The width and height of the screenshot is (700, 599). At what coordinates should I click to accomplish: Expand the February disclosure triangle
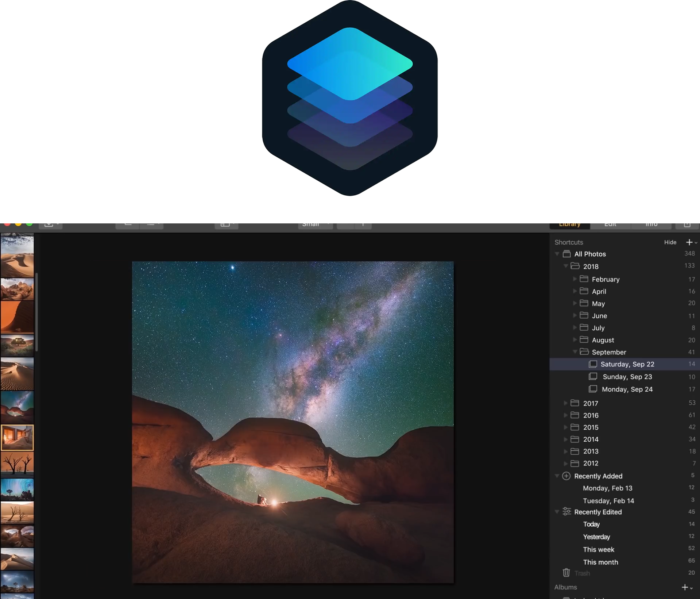[575, 279]
